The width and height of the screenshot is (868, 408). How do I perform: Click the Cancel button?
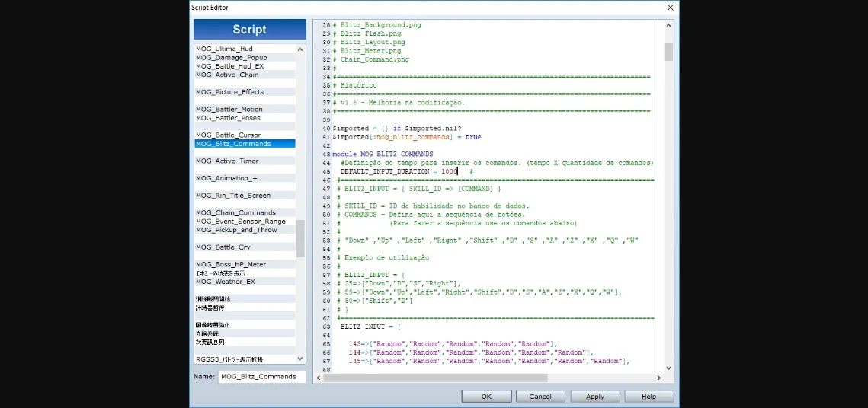(x=540, y=397)
